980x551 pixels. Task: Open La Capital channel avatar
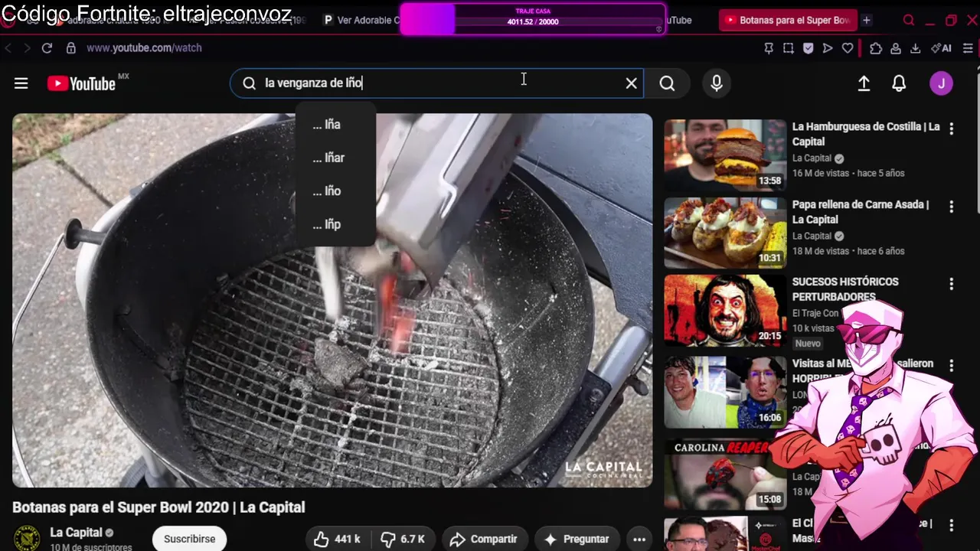[x=27, y=538]
